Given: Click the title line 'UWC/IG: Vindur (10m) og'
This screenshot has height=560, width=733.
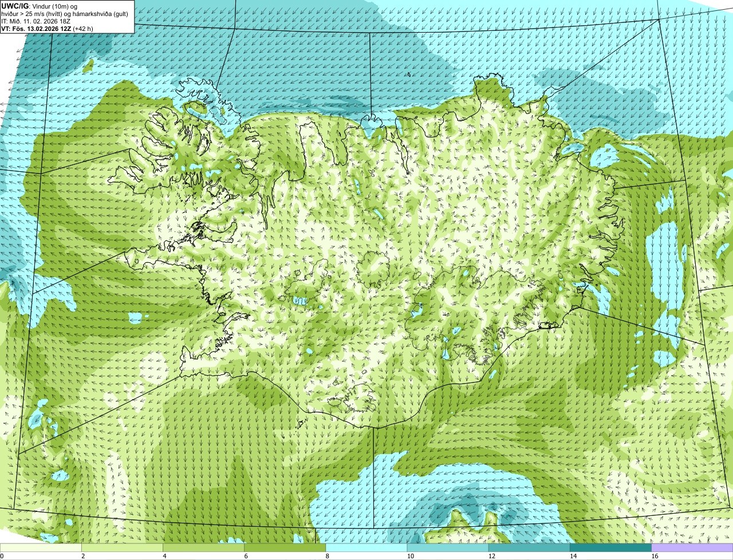Looking at the screenshot, I should tap(39, 6).
